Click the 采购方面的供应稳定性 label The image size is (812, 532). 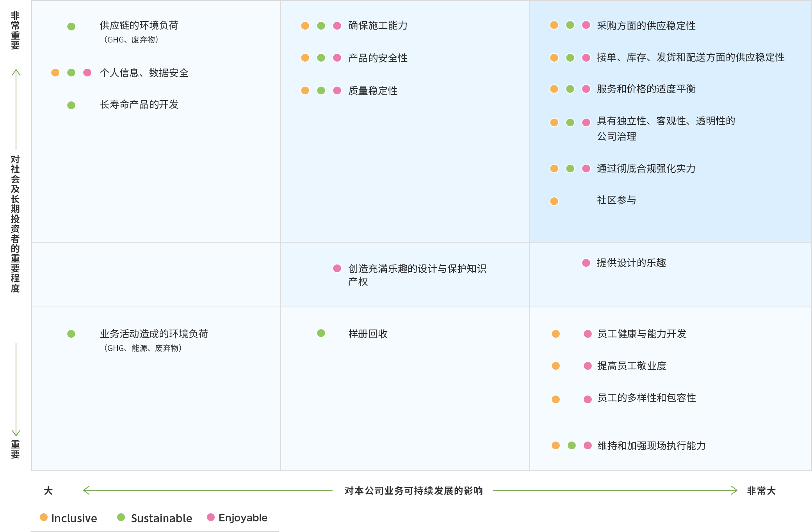(646, 26)
